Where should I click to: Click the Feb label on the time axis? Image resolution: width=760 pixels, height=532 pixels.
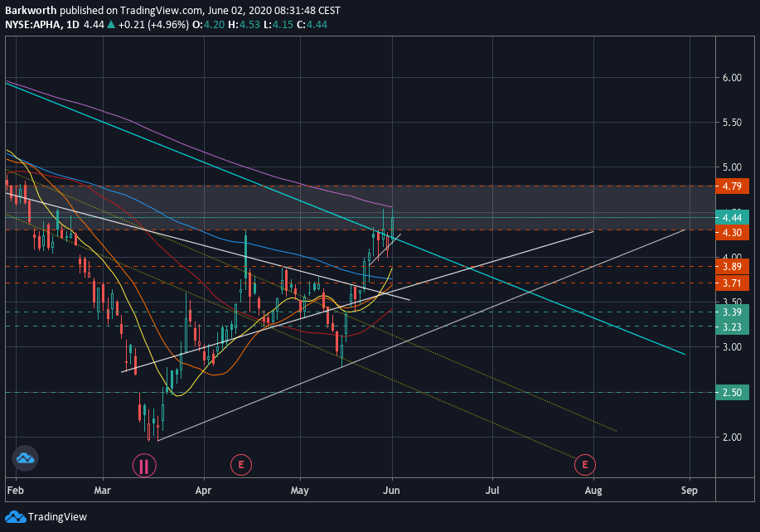[16, 491]
